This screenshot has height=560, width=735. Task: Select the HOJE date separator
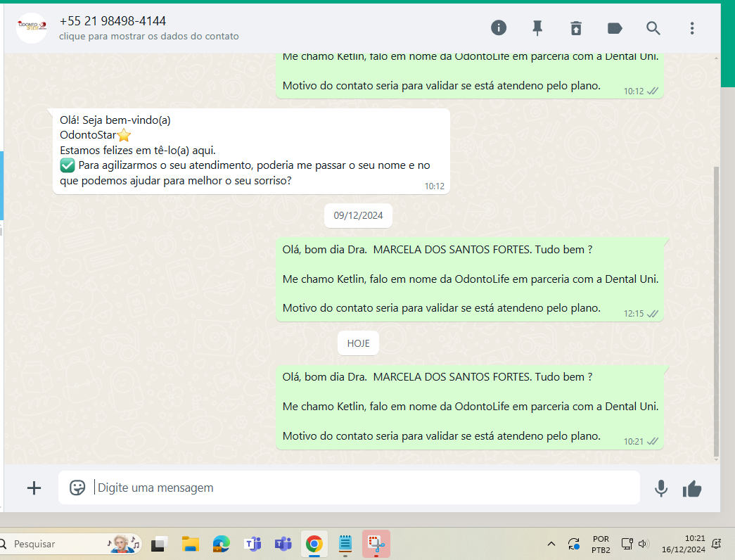tap(358, 343)
